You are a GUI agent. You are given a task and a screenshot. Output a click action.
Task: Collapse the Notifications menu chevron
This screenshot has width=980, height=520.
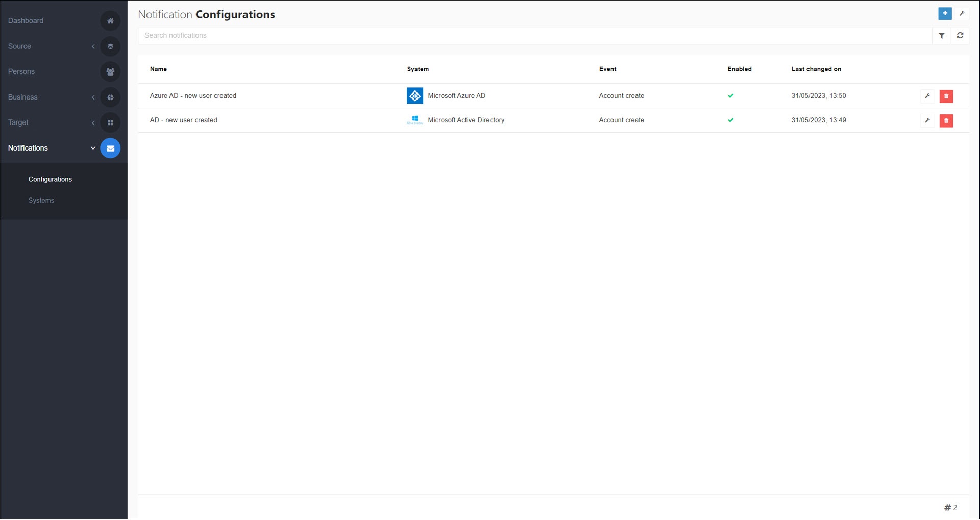93,148
